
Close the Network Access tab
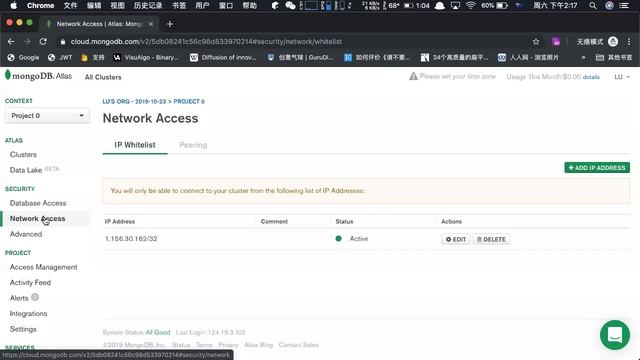tap(151, 24)
